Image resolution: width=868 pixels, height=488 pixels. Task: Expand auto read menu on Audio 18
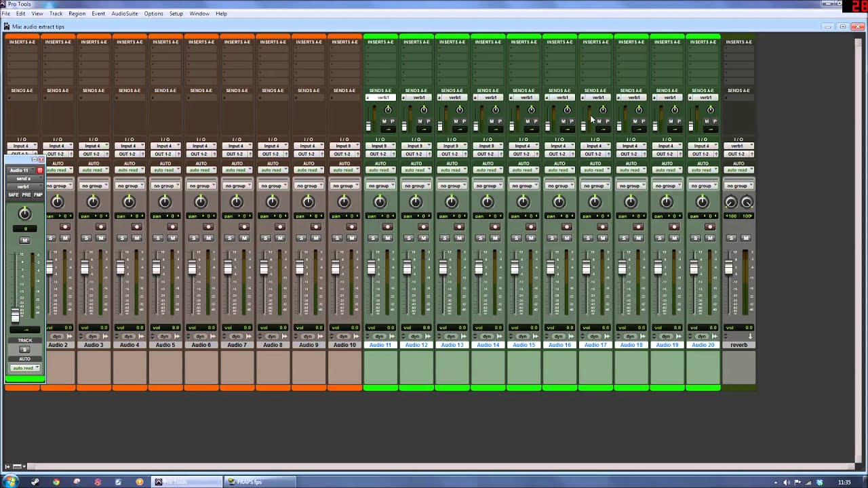tap(631, 170)
